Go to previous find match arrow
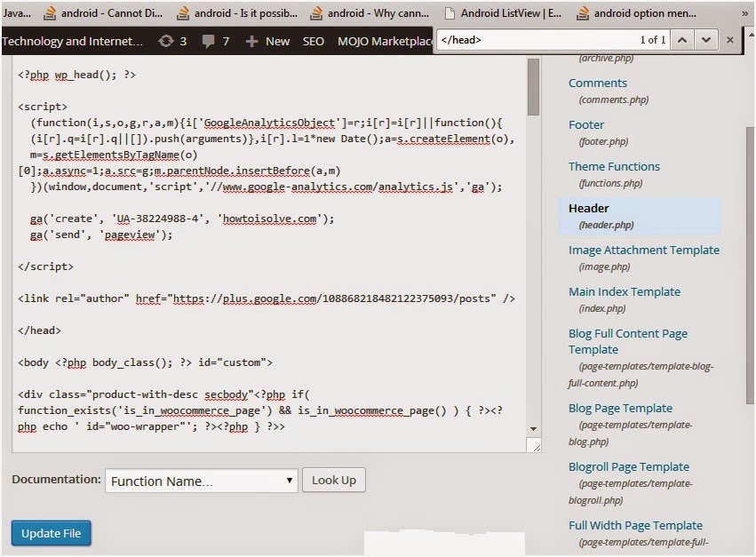The image size is (756, 557). [681, 40]
